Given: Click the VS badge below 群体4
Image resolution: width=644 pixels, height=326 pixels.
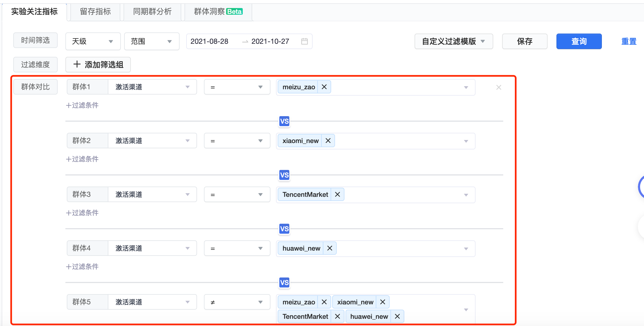Looking at the screenshot, I should pyautogui.click(x=285, y=282).
